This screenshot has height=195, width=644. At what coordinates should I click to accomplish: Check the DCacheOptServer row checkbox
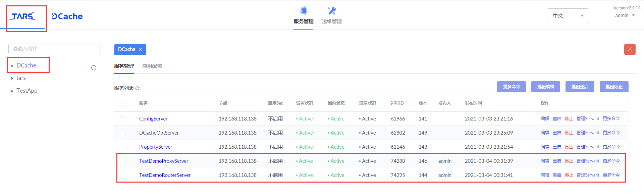(x=123, y=133)
